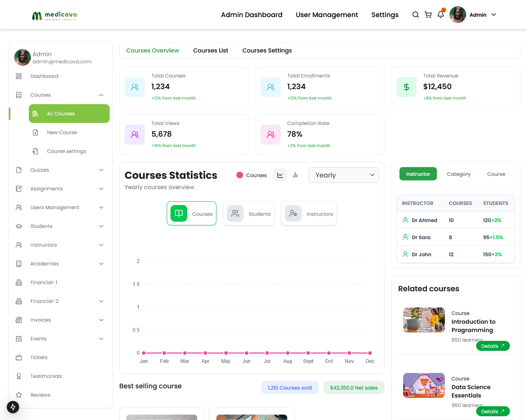Click the Completion Rate pink users icon

point(271,135)
